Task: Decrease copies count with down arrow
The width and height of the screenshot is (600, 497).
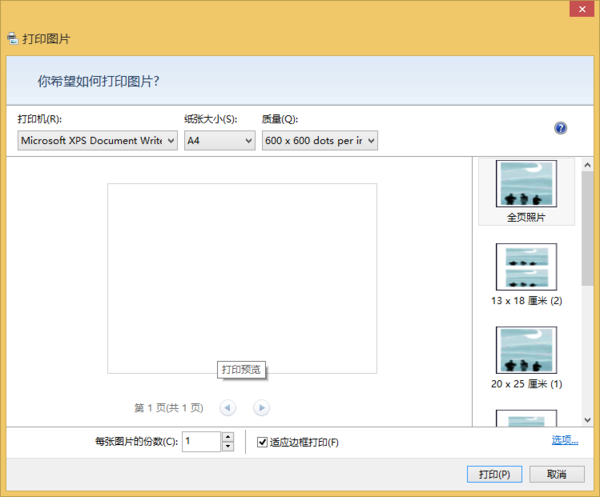Action: (228, 446)
